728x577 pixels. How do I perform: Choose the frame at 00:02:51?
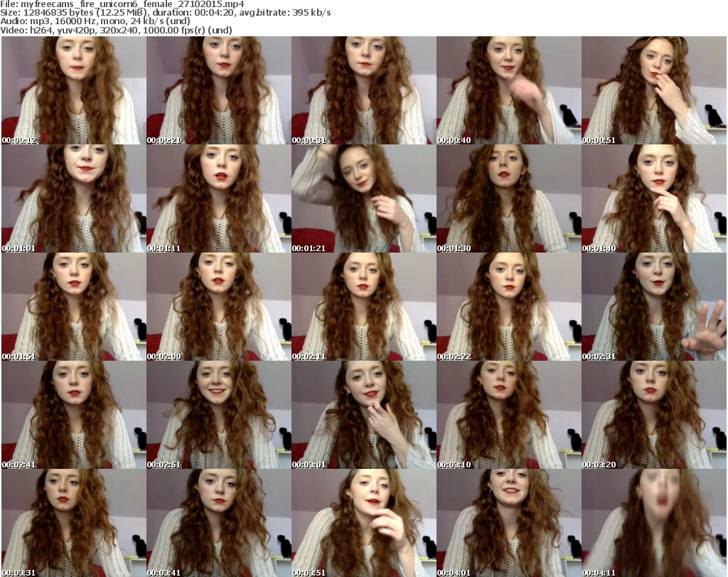tap(219, 415)
